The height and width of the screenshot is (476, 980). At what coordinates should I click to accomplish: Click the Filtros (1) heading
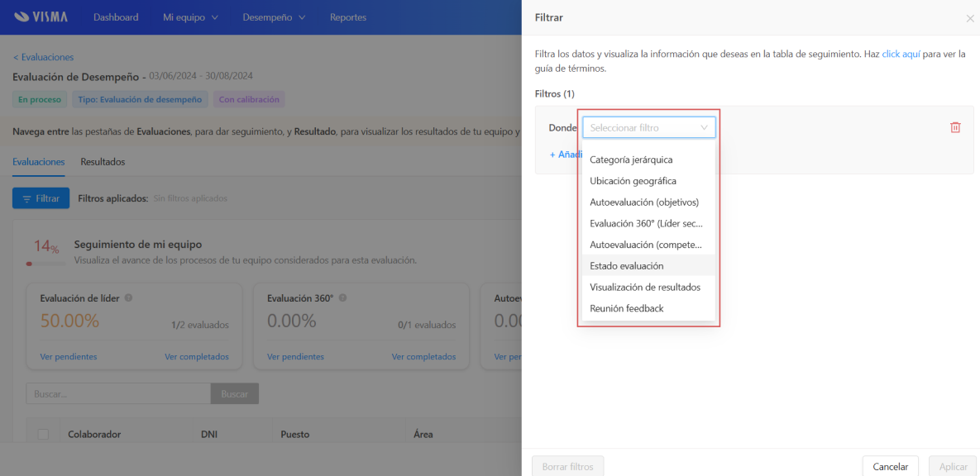click(554, 93)
